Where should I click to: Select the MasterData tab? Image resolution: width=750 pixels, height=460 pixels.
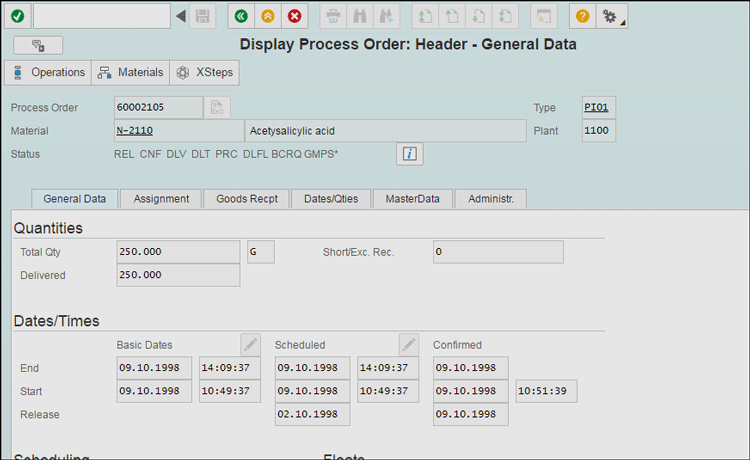pyautogui.click(x=413, y=199)
